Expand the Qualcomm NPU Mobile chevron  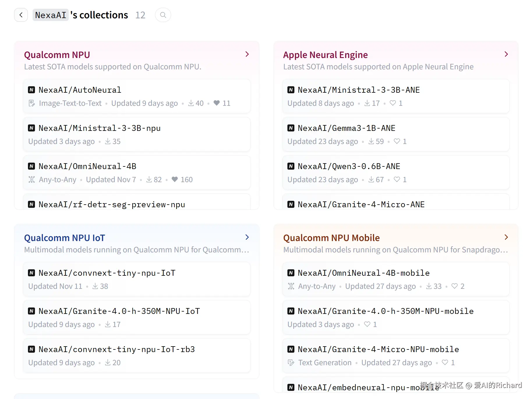tap(506, 237)
